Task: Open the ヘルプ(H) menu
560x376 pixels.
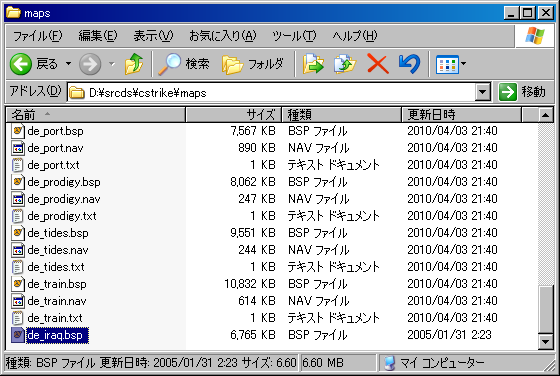Action: click(x=355, y=36)
